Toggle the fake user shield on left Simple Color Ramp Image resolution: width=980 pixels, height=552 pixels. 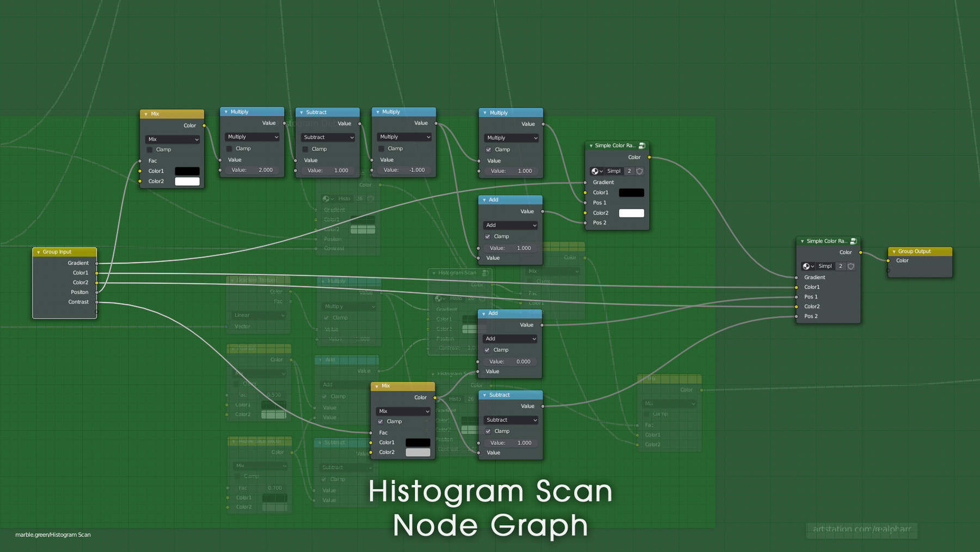(x=639, y=171)
